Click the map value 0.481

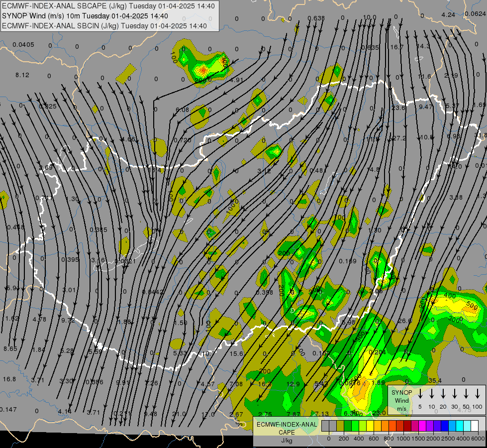pyautogui.click(x=318, y=171)
